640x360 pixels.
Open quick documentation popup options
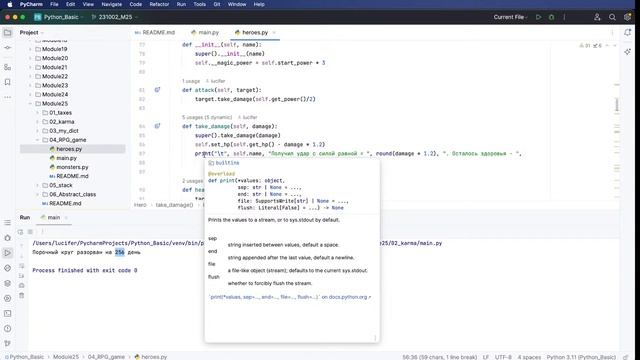375,338
